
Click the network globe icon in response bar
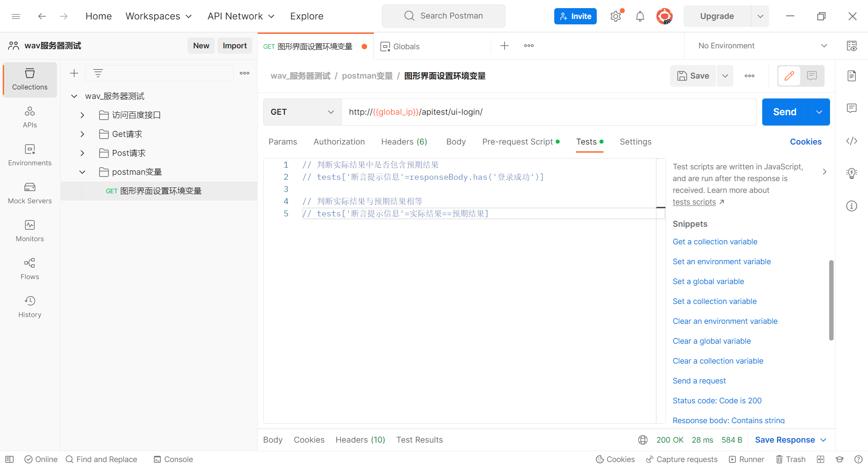coord(643,440)
